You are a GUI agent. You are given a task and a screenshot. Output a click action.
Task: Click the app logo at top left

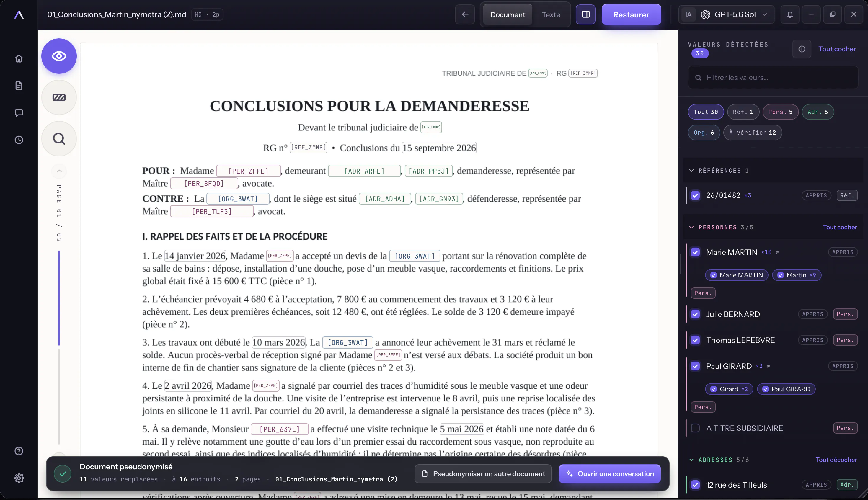[x=19, y=15]
